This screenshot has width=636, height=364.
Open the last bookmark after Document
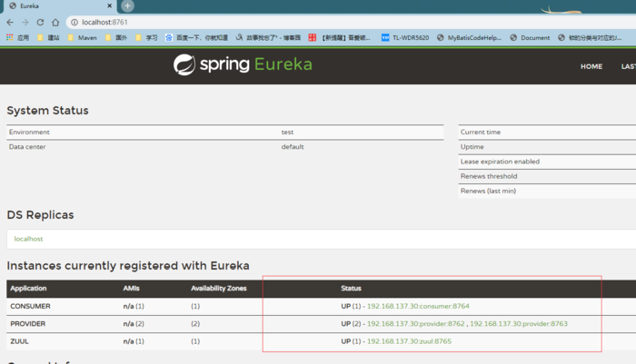[591, 38]
